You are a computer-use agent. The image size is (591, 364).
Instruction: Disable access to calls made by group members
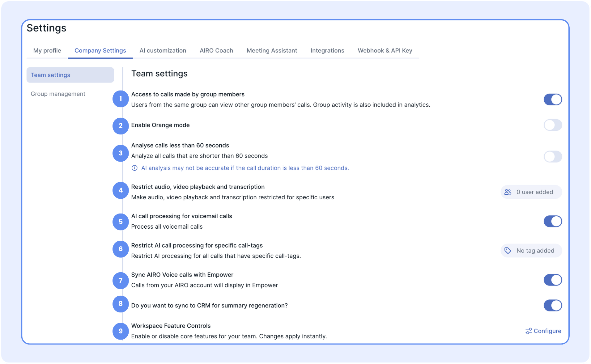(552, 99)
